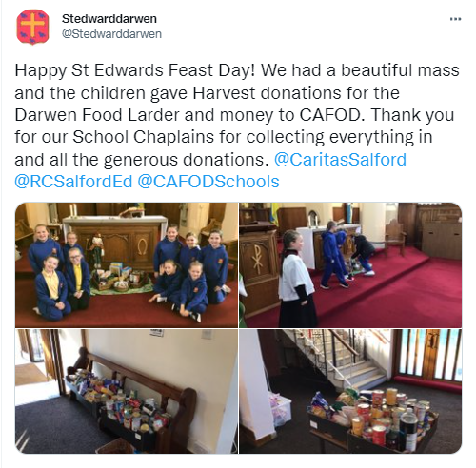Follow the @RCSalfordEd mention
The height and width of the screenshot is (468, 476).
pos(73,182)
